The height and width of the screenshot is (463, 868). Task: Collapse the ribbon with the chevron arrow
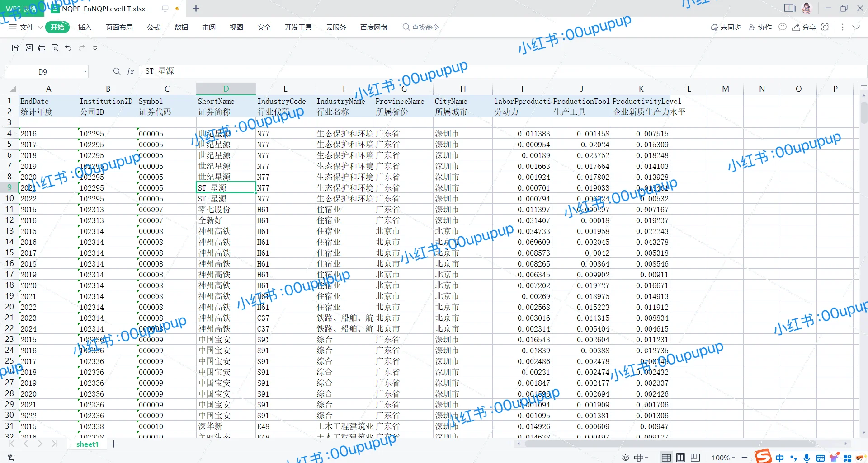point(856,27)
